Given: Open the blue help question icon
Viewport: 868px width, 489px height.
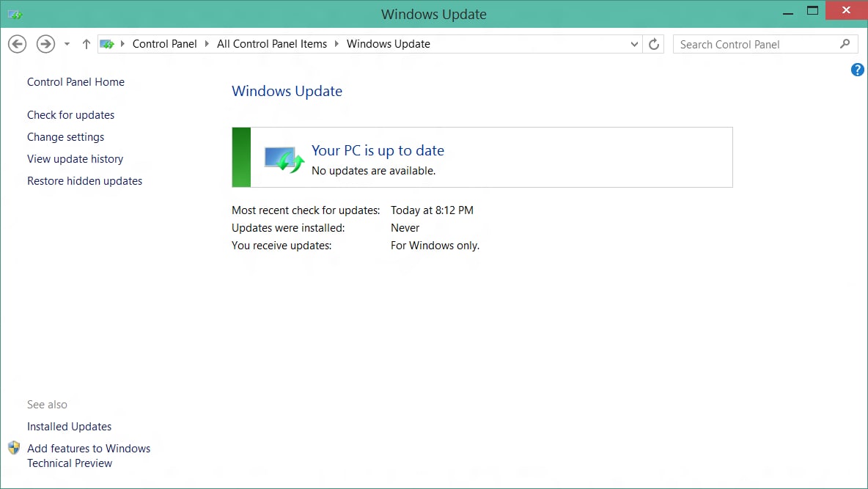Looking at the screenshot, I should [x=858, y=70].
